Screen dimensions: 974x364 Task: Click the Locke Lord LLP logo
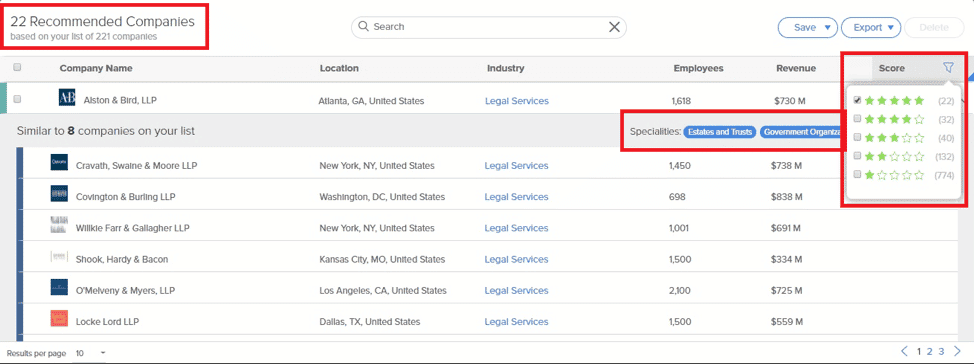[x=59, y=319]
